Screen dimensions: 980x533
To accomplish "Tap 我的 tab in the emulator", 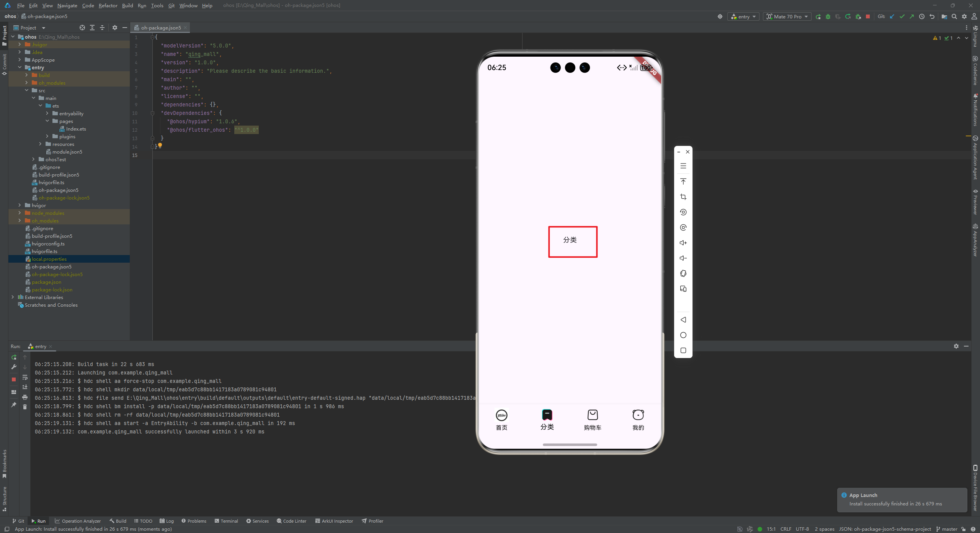I will point(638,420).
